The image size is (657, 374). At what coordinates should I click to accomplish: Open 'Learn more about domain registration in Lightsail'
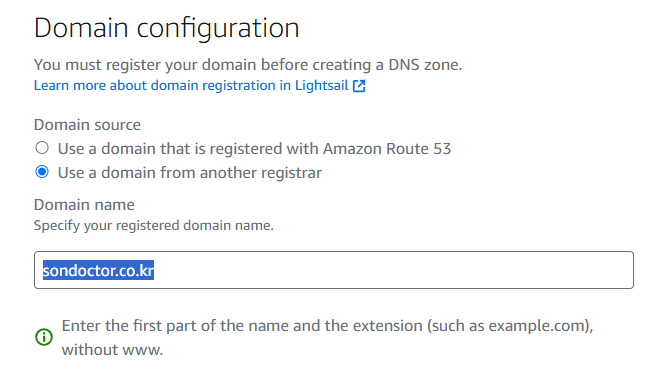191,85
